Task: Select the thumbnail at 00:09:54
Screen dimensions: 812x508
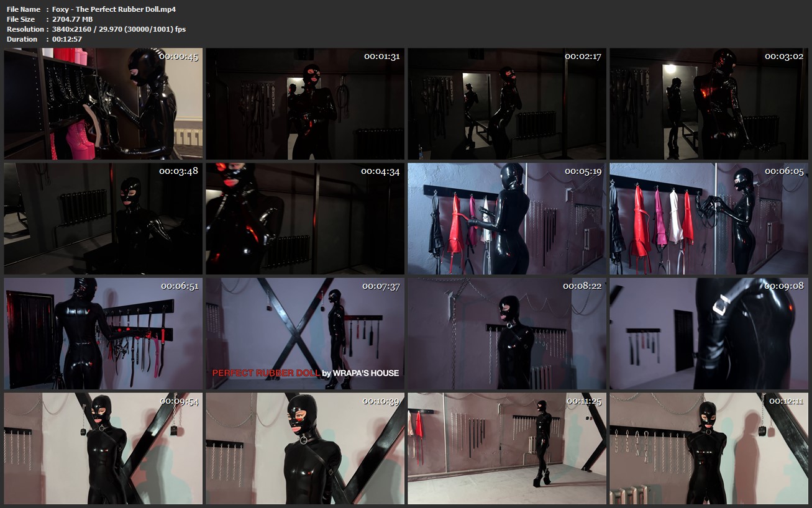Action: [103, 448]
